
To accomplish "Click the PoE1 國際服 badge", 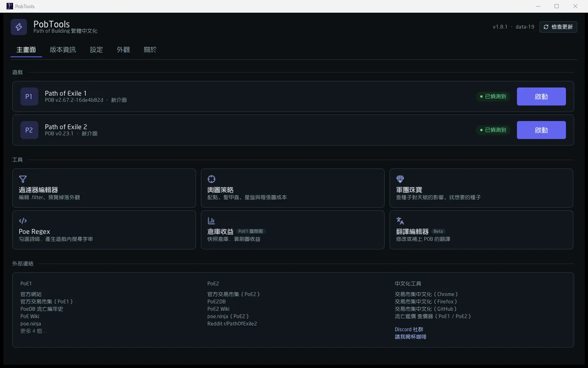I will click(251, 231).
